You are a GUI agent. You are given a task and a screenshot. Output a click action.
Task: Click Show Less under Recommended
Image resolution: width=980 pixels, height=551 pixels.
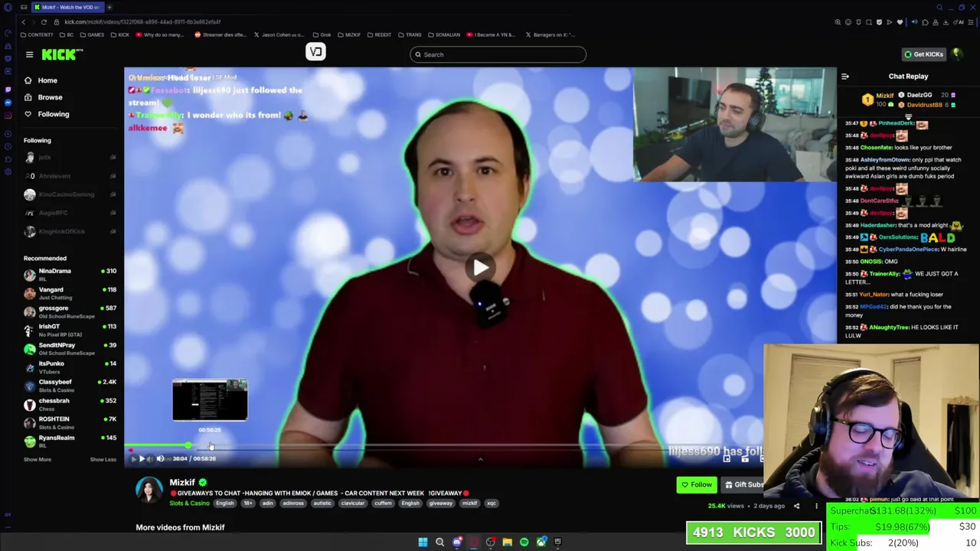point(103,459)
